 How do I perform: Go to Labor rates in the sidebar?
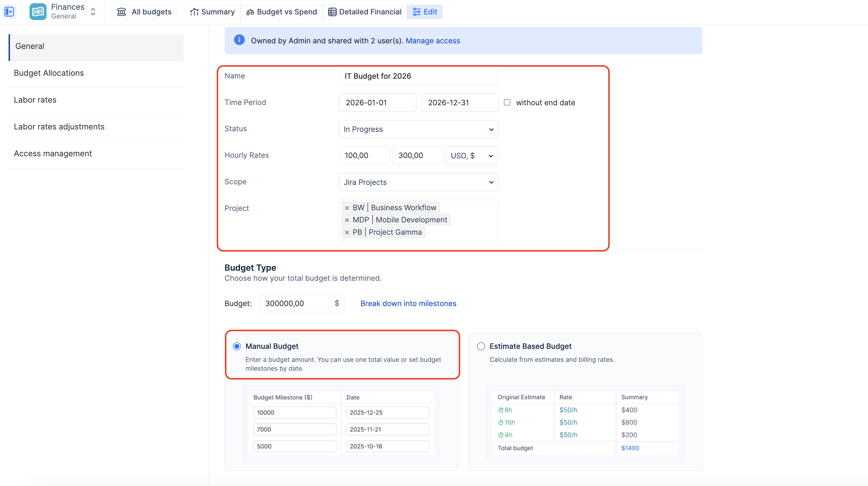point(35,100)
